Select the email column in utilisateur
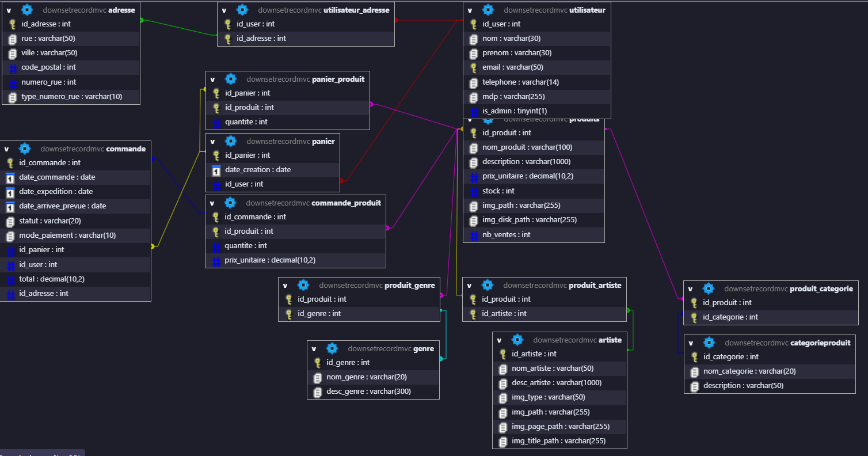This screenshot has height=456, width=868. point(512,67)
